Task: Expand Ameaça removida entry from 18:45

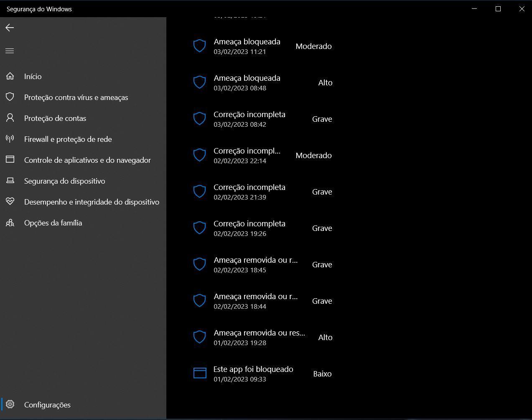Action: pos(263,264)
